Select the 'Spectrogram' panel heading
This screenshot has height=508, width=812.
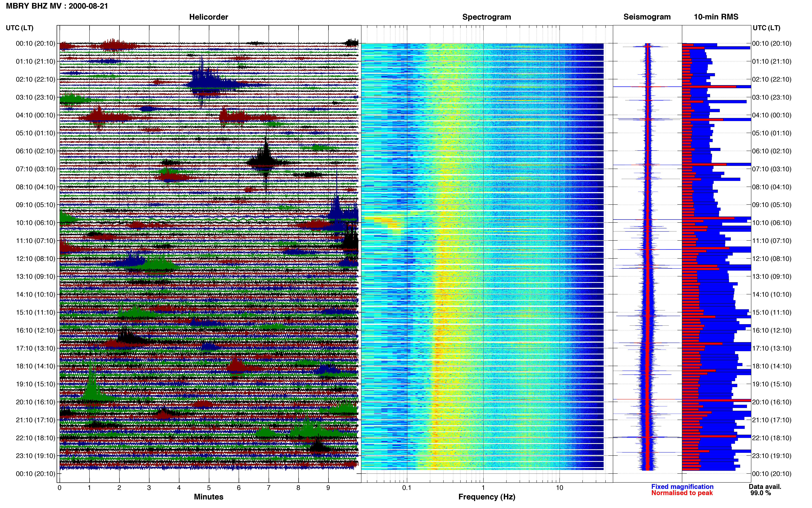(487, 17)
